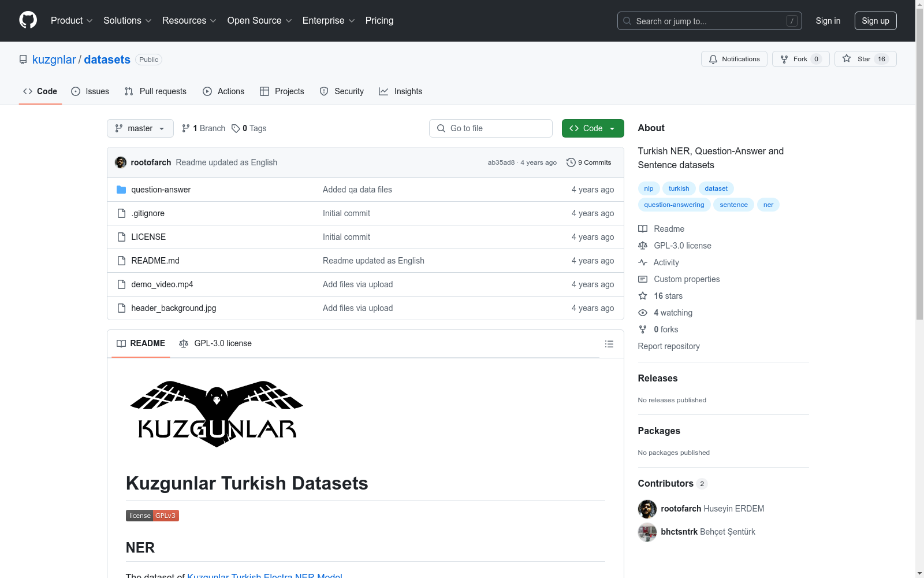The width and height of the screenshot is (924, 578).
Task: Expand the Enterprise menu
Action: click(329, 21)
